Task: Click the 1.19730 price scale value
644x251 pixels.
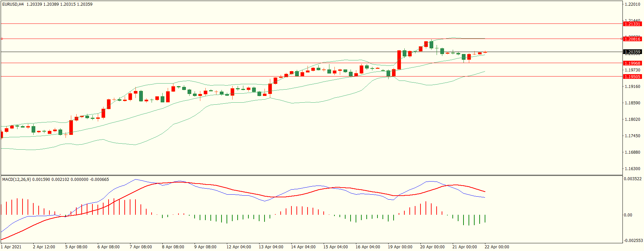Action: click(632, 70)
